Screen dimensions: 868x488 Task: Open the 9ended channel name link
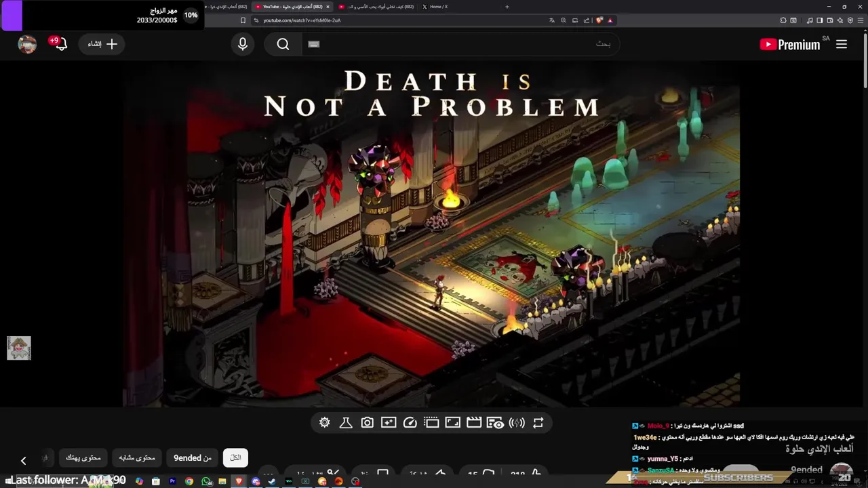tap(806, 470)
